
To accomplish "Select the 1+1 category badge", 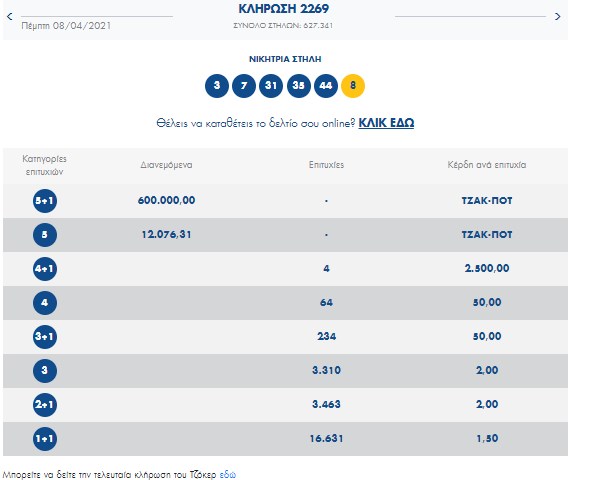I will point(44,438).
